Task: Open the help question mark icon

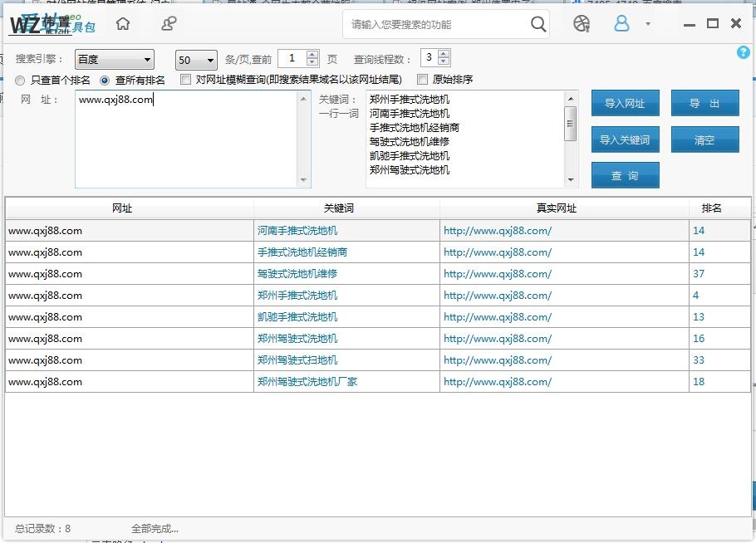Action: click(744, 52)
